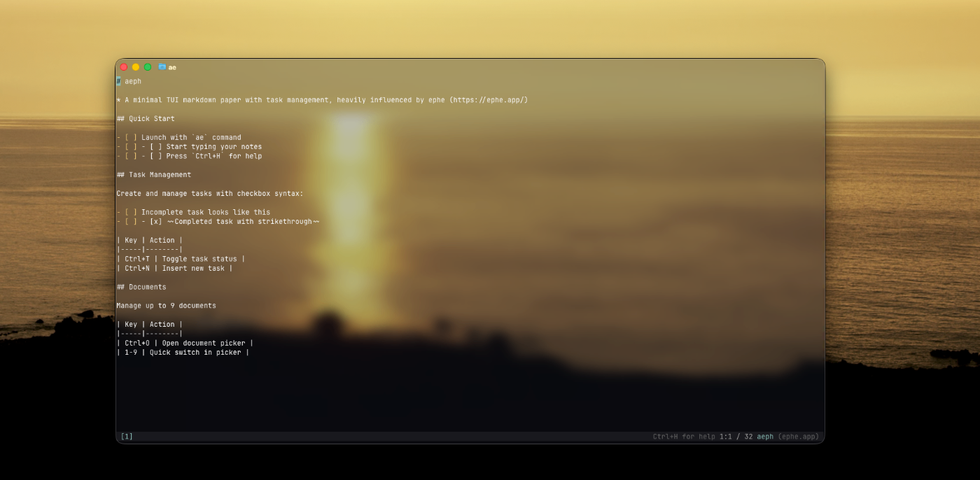Maximize the ae window with green button
The width and height of the screenshot is (980, 480).
pyautogui.click(x=148, y=67)
